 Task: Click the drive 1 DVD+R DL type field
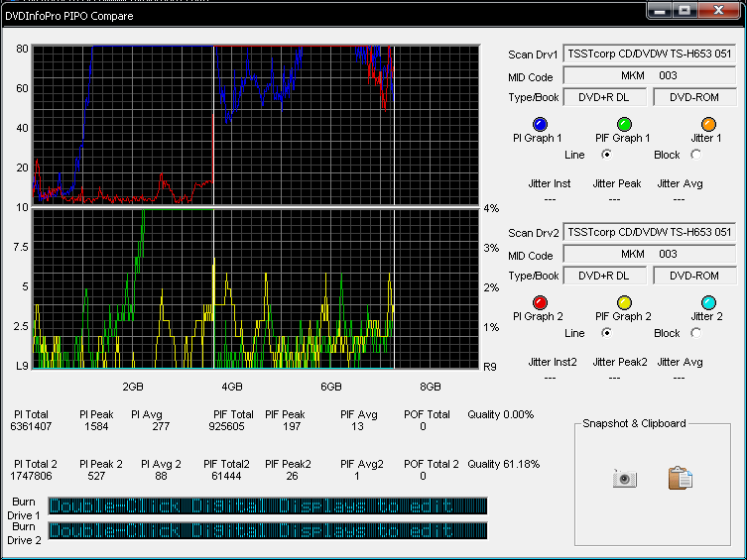[x=605, y=97]
